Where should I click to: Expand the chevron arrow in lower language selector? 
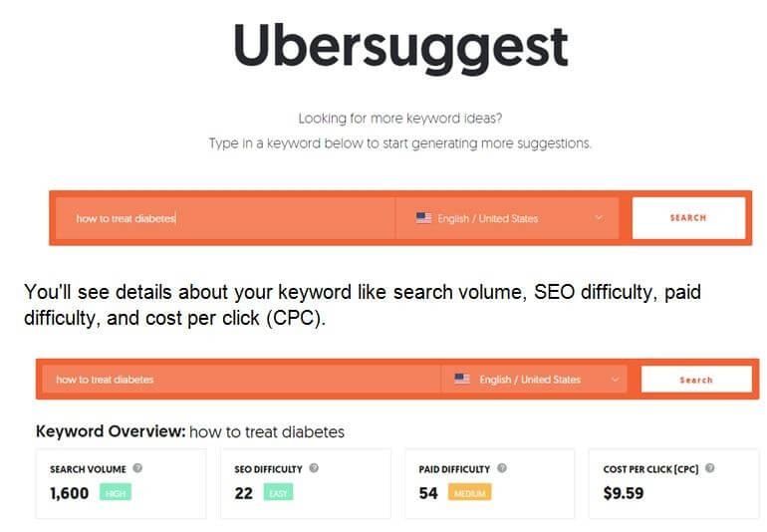pyautogui.click(x=615, y=380)
